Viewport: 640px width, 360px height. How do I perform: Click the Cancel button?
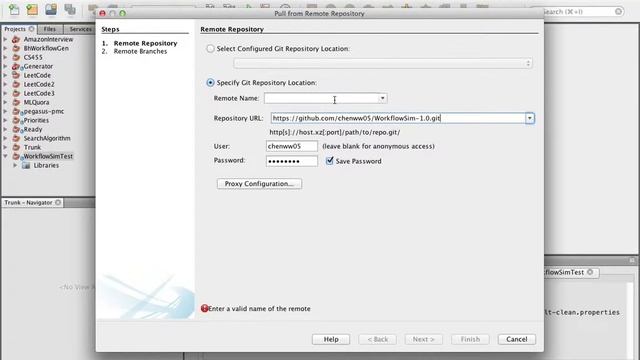click(x=517, y=339)
